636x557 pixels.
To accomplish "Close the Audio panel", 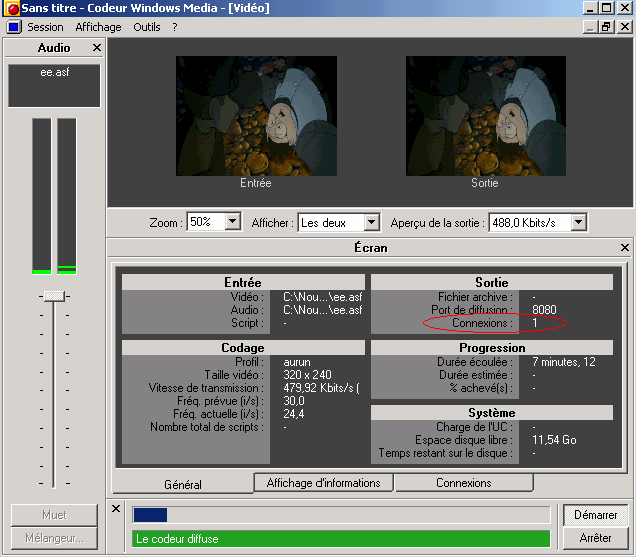I will pos(97,48).
